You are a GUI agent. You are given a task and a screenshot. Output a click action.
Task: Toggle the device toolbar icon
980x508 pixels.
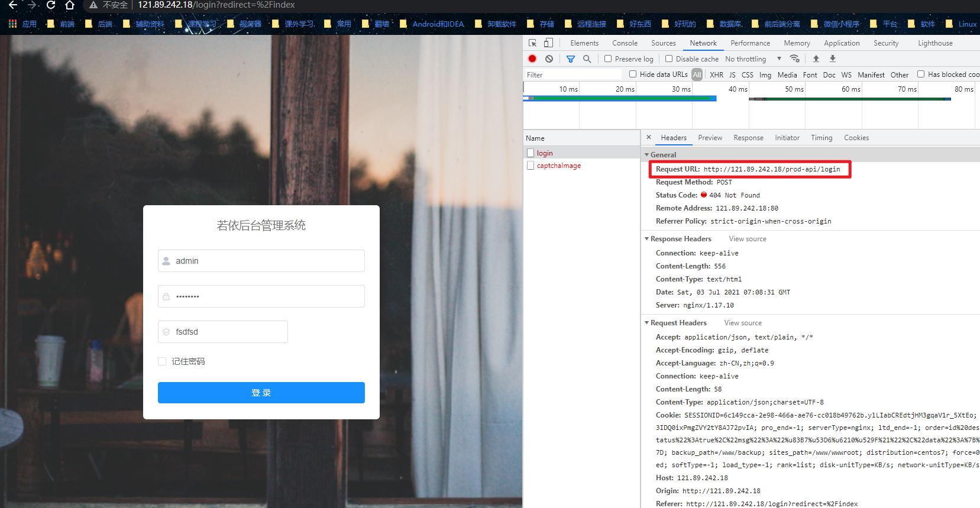point(548,43)
